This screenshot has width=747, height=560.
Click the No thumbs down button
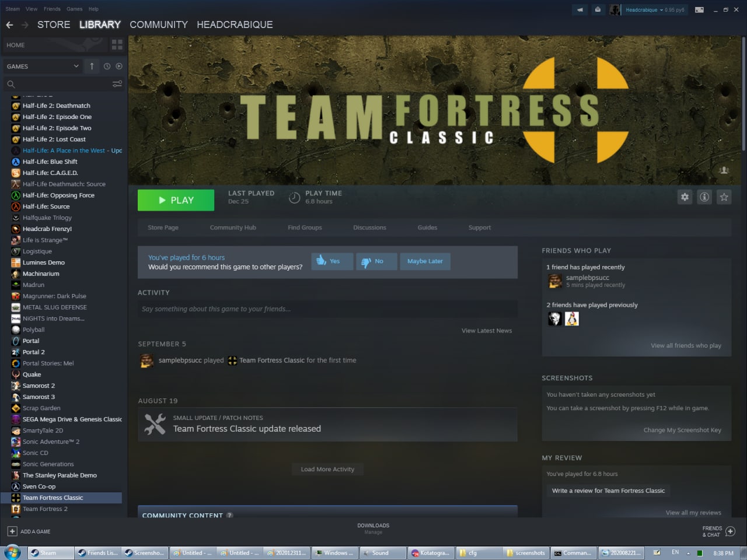pyautogui.click(x=376, y=261)
